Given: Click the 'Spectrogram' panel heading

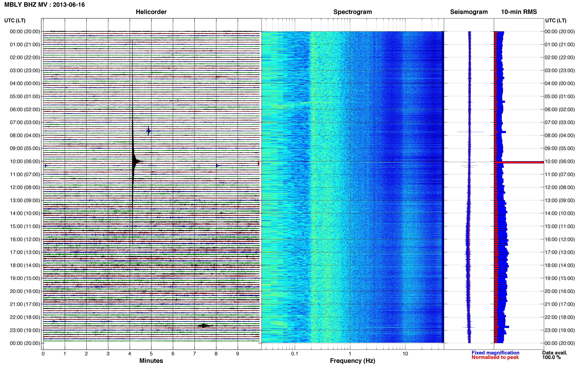Looking at the screenshot, I should tap(352, 12).
